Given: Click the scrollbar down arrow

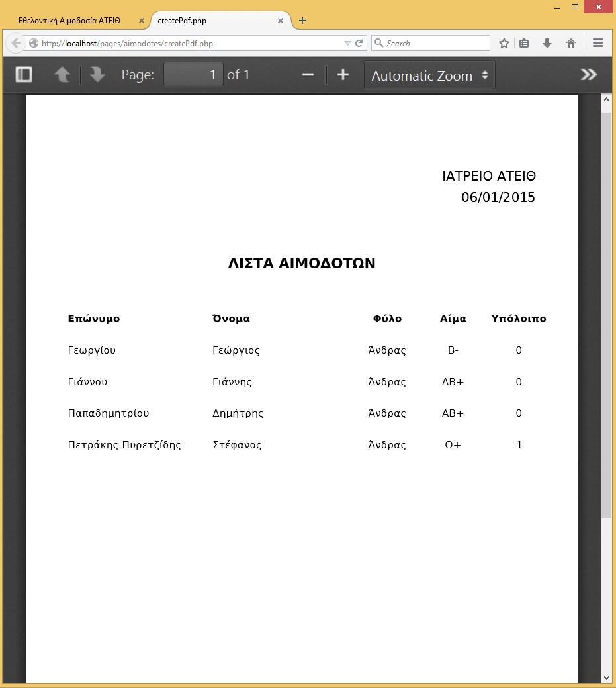Looking at the screenshot, I should [x=606, y=678].
